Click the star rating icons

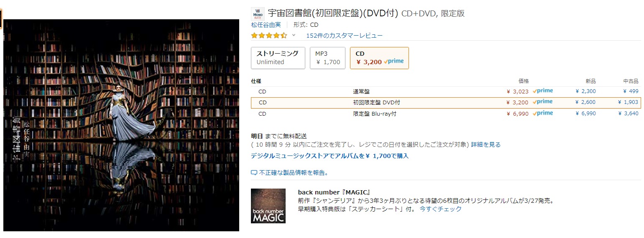tap(269, 36)
